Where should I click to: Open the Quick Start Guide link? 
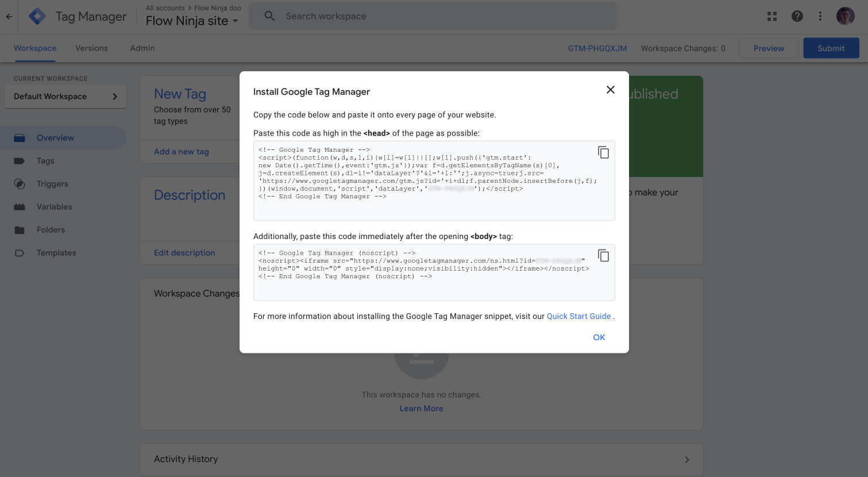(x=578, y=316)
